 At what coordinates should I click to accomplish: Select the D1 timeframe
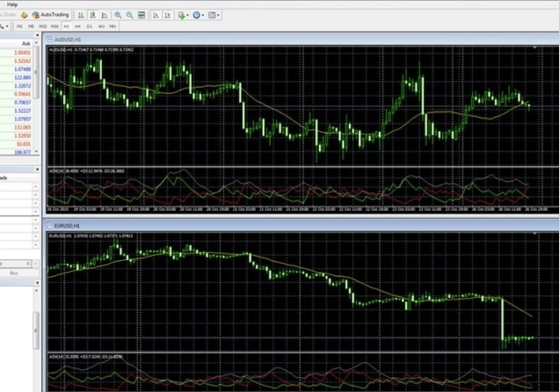90,26
